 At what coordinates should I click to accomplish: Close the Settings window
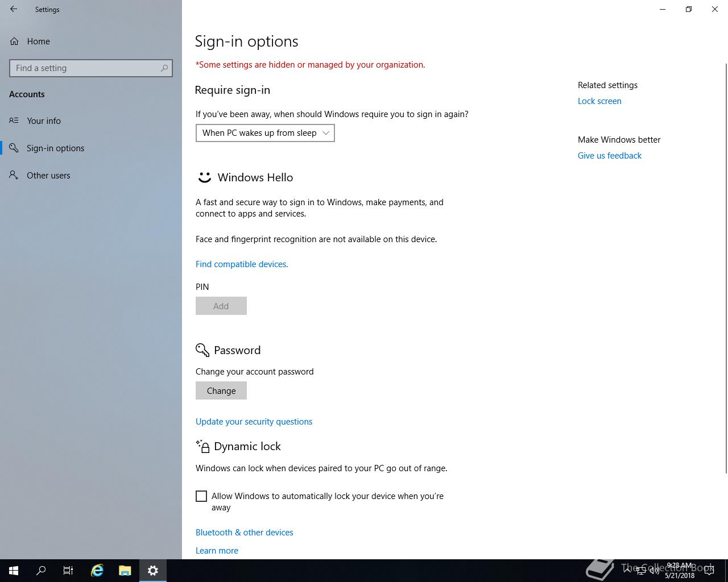[715, 9]
